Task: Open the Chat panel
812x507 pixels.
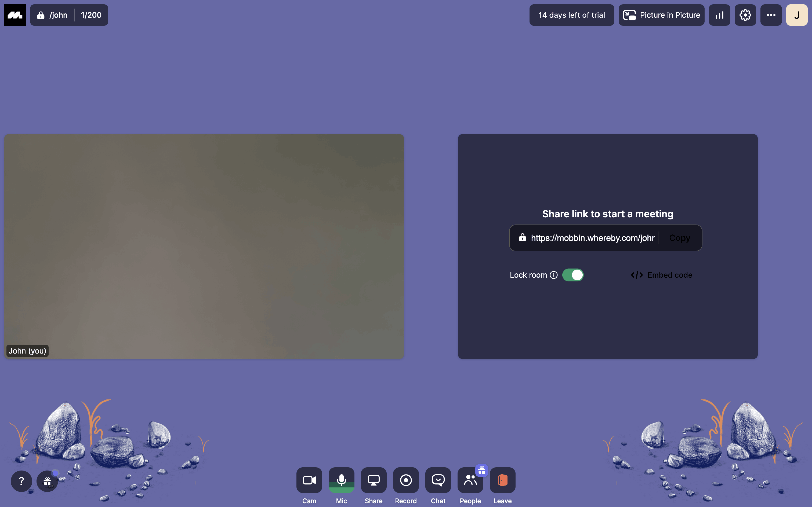Action: 438,480
